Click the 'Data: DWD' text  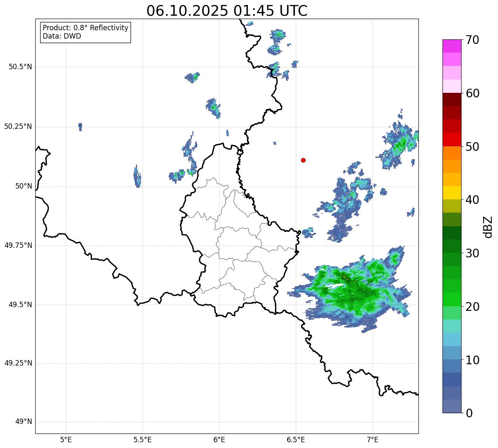pyautogui.click(x=62, y=36)
